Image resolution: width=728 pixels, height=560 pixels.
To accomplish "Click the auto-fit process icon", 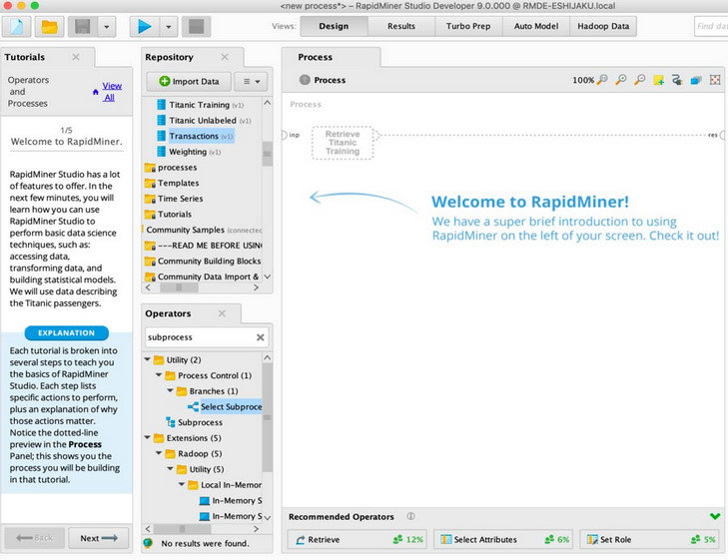I will (715, 80).
